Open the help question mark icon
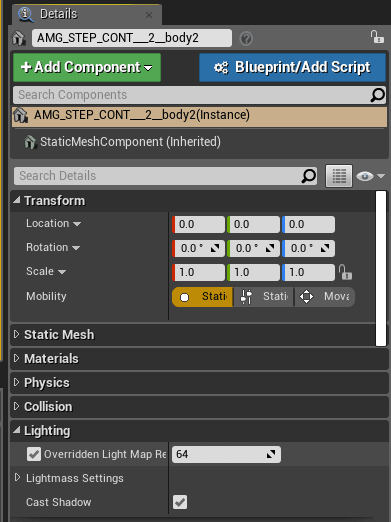This screenshot has height=522, width=391. (246, 39)
